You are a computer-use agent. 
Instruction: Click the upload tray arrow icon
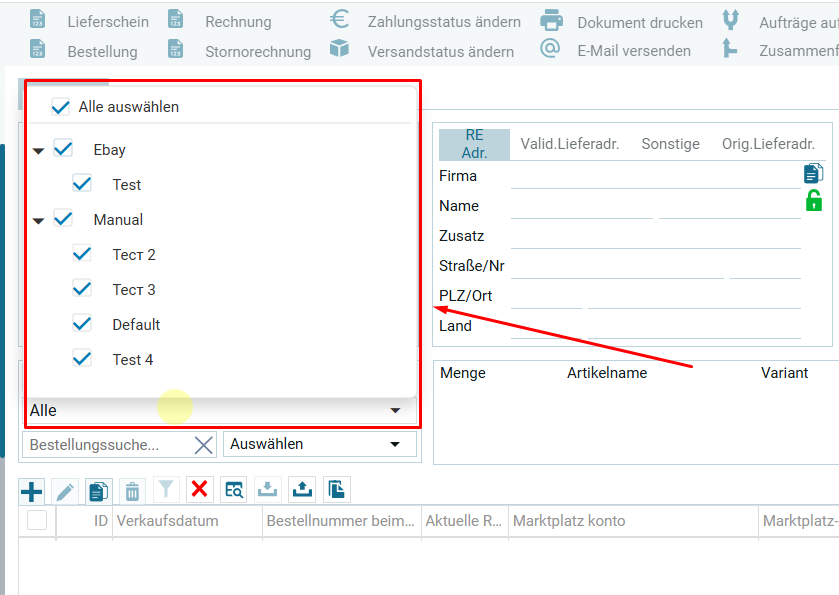[x=301, y=489]
